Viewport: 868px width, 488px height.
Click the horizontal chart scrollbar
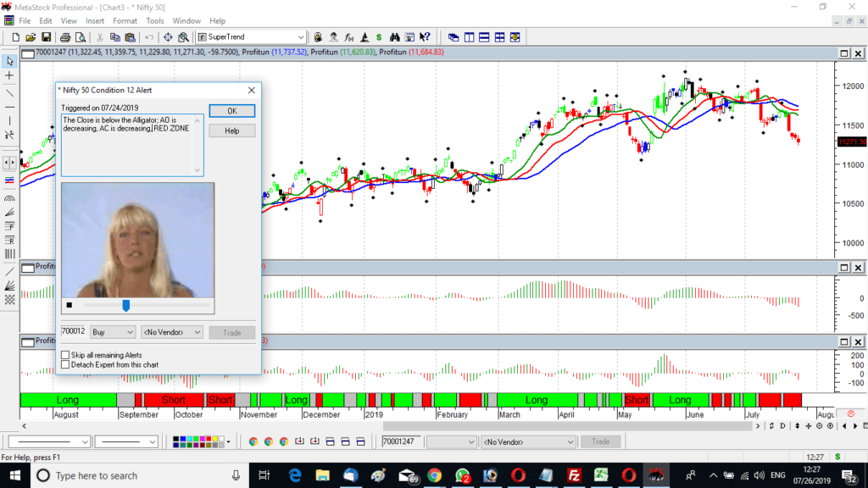point(568,426)
